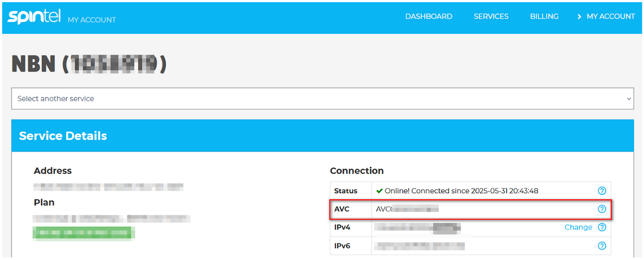
Task: Click the green highlighted plan badge
Action: [x=84, y=233]
